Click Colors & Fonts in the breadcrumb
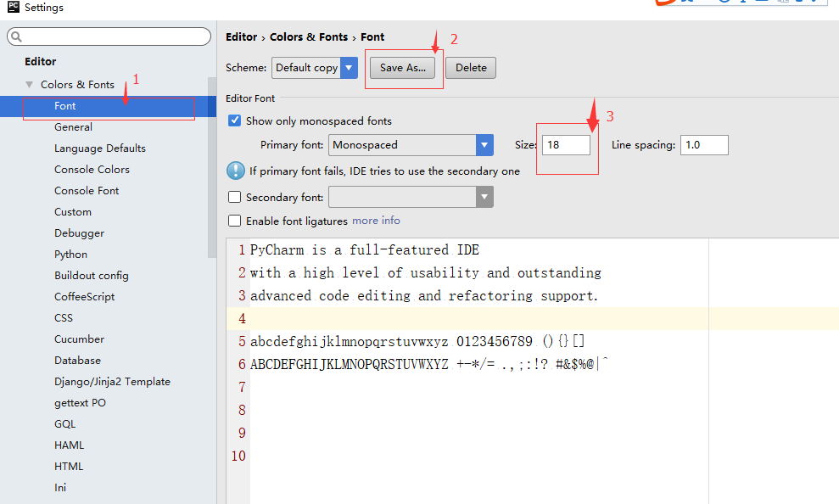 309,37
